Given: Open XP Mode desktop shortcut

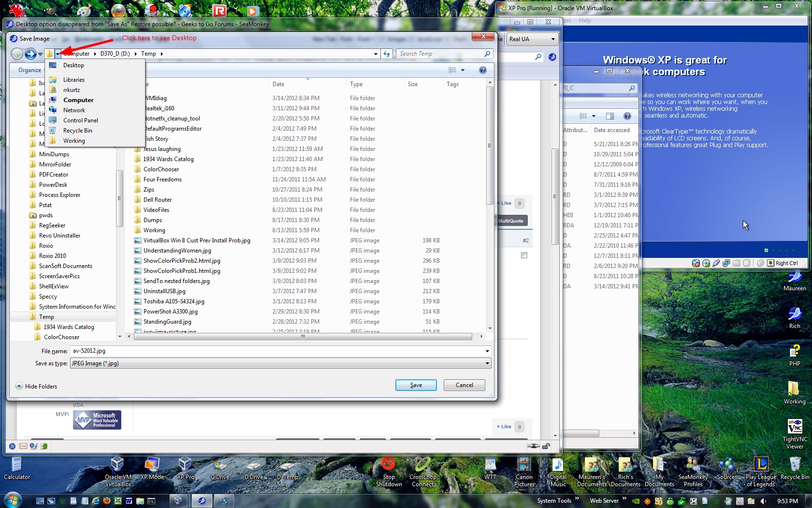Looking at the screenshot, I should pos(152,468).
